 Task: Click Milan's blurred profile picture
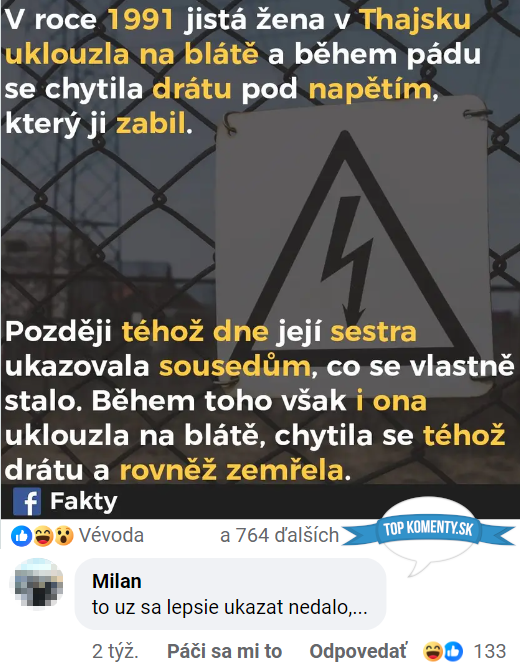(x=39, y=584)
